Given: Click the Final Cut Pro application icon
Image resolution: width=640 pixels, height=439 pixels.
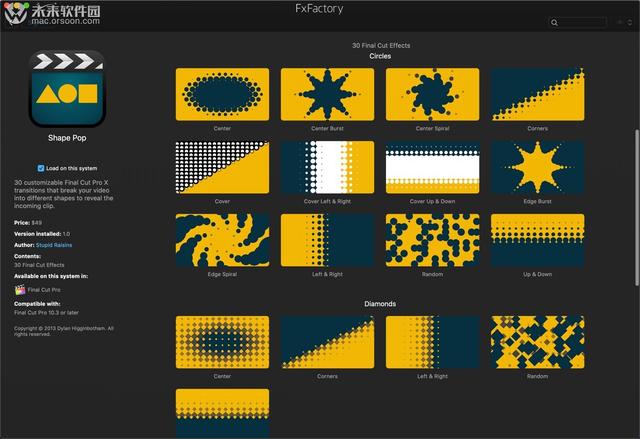Looking at the screenshot, I should [x=20, y=290].
